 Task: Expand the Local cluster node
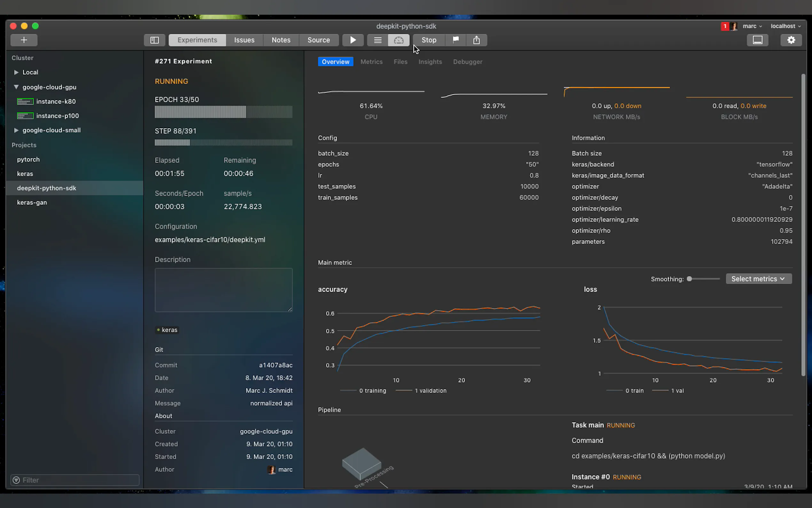click(x=16, y=72)
